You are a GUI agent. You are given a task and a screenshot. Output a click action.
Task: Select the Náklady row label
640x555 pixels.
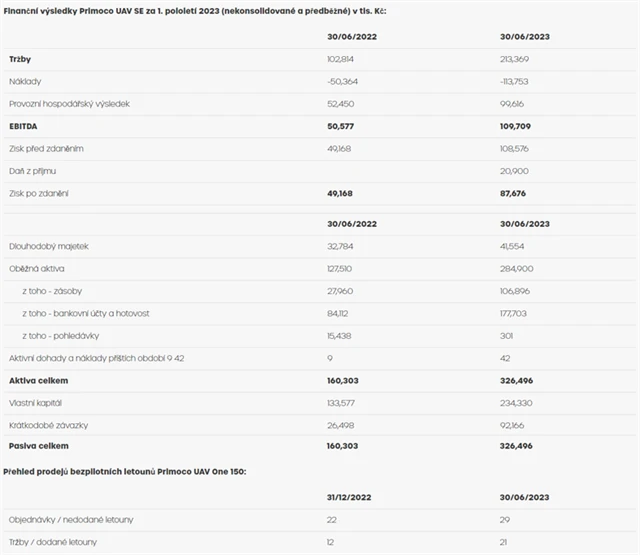(x=25, y=80)
